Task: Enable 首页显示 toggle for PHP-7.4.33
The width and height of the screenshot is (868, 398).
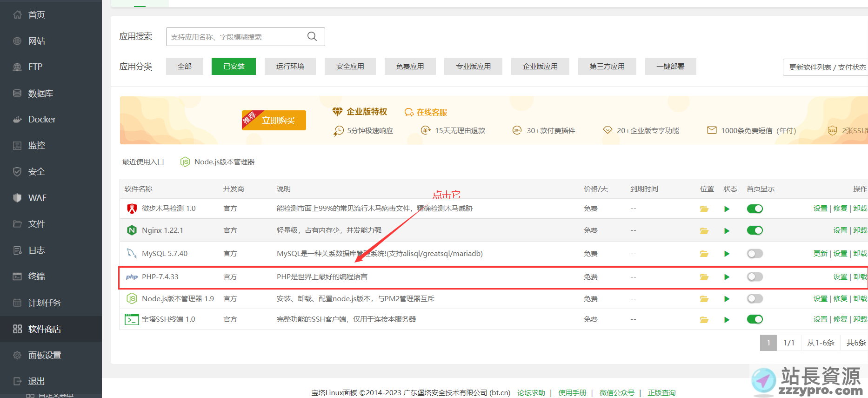Action: [755, 277]
